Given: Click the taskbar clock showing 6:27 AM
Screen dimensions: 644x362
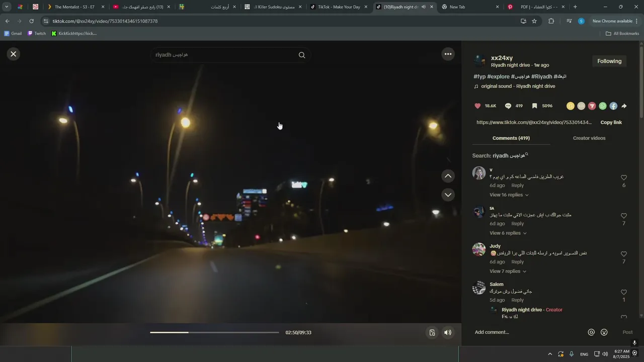Looking at the screenshot, I should (x=621, y=354).
